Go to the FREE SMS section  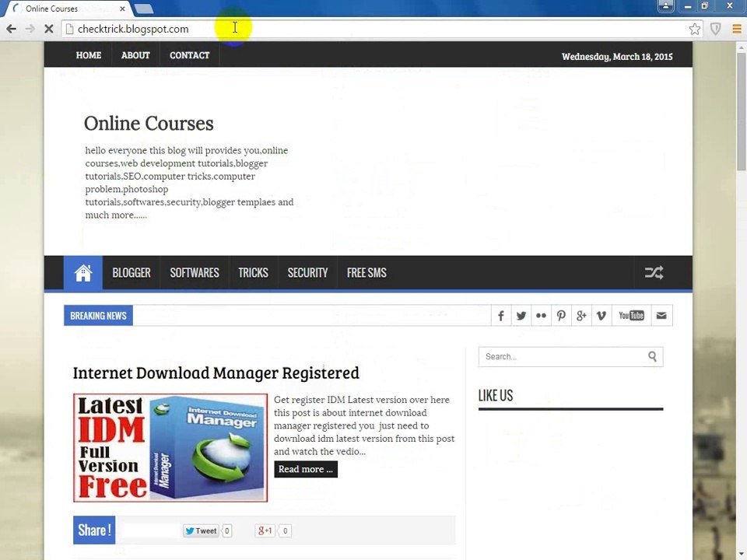(x=366, y=273)
